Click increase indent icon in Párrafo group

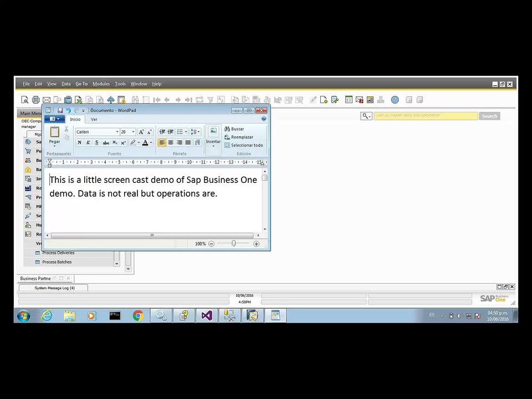coord(171,132)
